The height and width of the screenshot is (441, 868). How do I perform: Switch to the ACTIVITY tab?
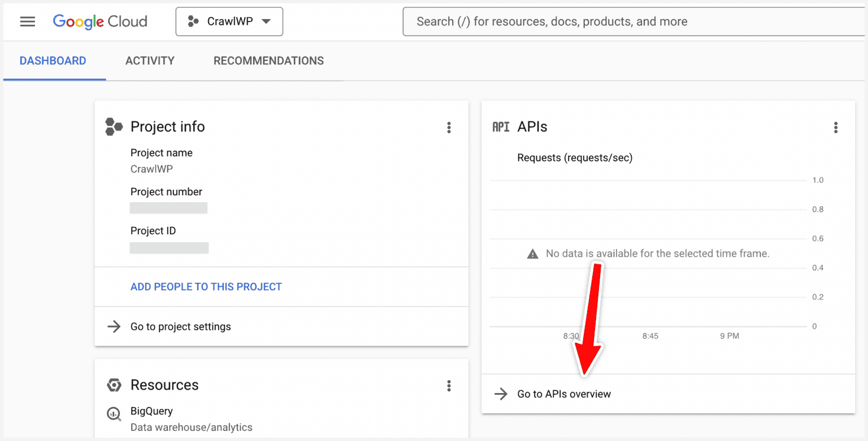150,60
